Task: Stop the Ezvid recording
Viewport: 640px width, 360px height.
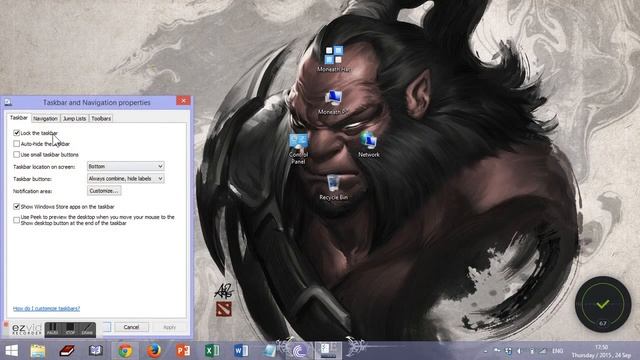Action: point(70,329)
